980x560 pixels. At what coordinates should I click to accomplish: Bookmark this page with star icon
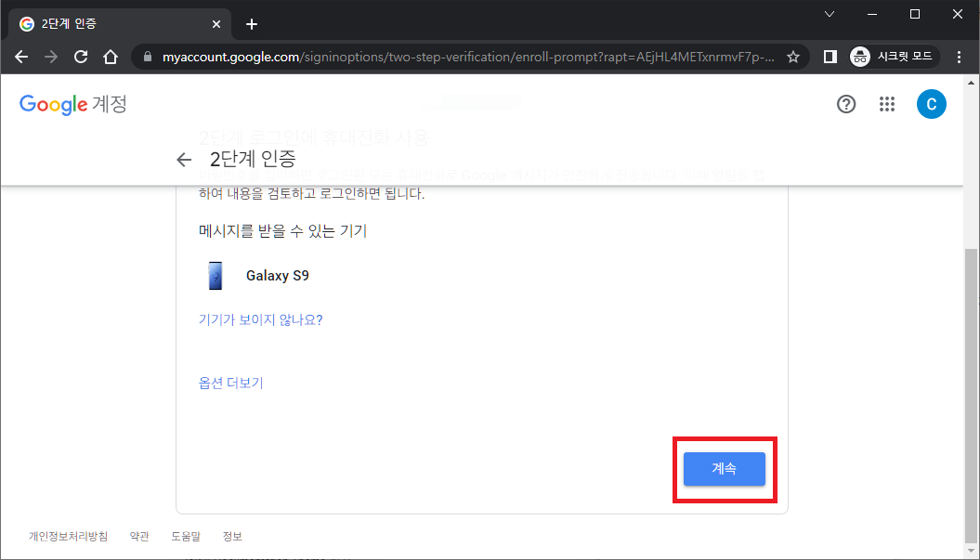tap(793, 58)
